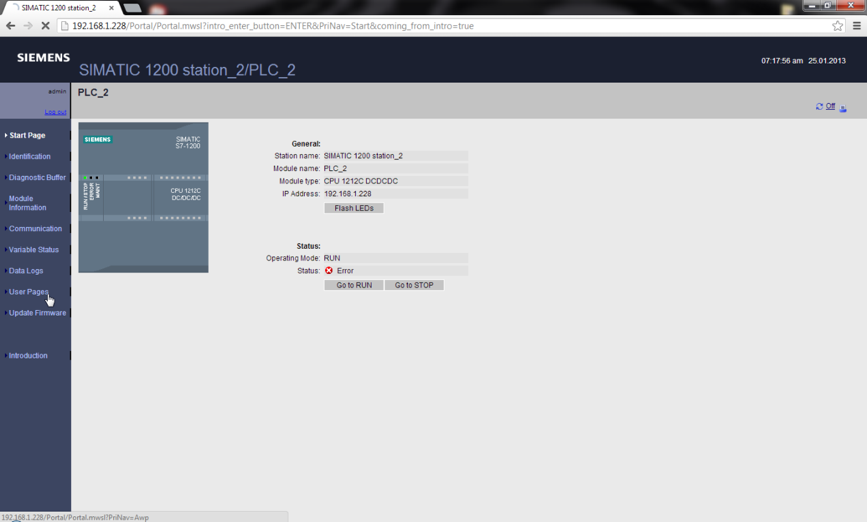Open Data Logs page
The height and width of the screenshot is (522, 867).
[25, 270]
